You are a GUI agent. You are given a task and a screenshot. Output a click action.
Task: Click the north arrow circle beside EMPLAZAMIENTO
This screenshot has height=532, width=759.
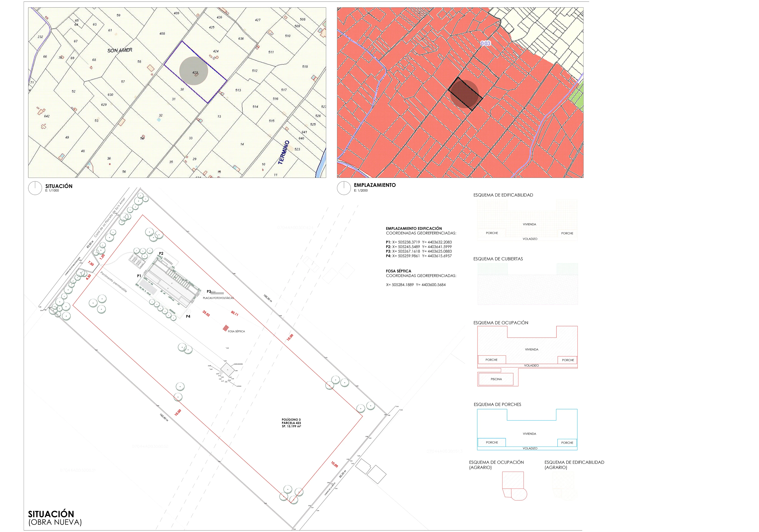tap(344, 188)
